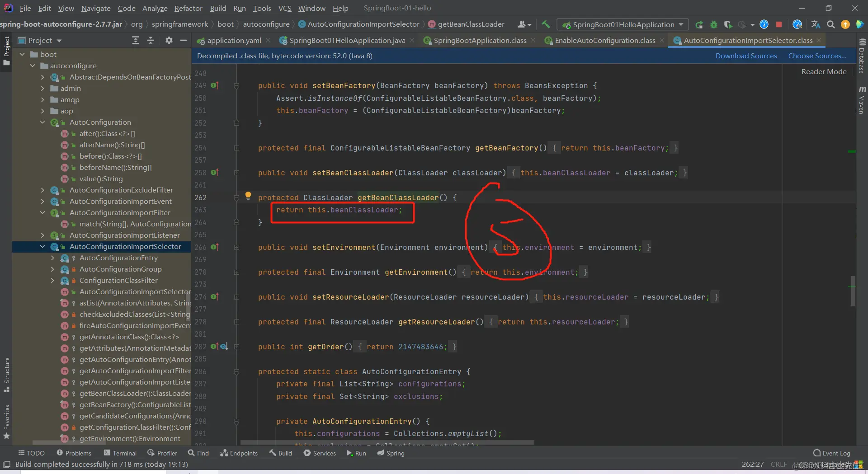
Task: Open the VCS menu
Action: 285,8
